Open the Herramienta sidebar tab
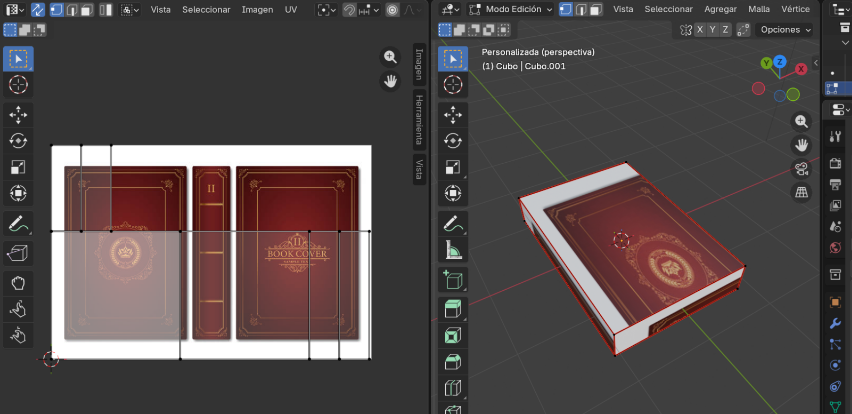Screen dimensions: 852x414 [x=418, y=120]
